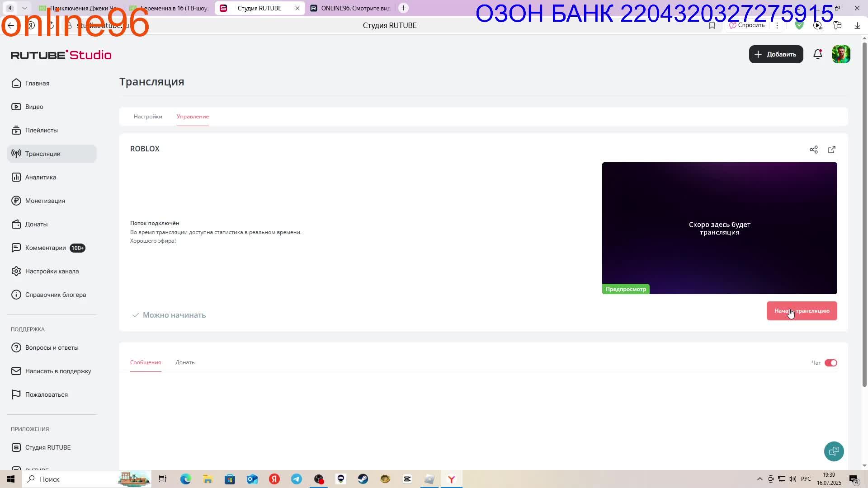Show hidden system tray icons
The width and height of the screenshot is (868, 488).
pyautogui.click(x=759, y=479)
